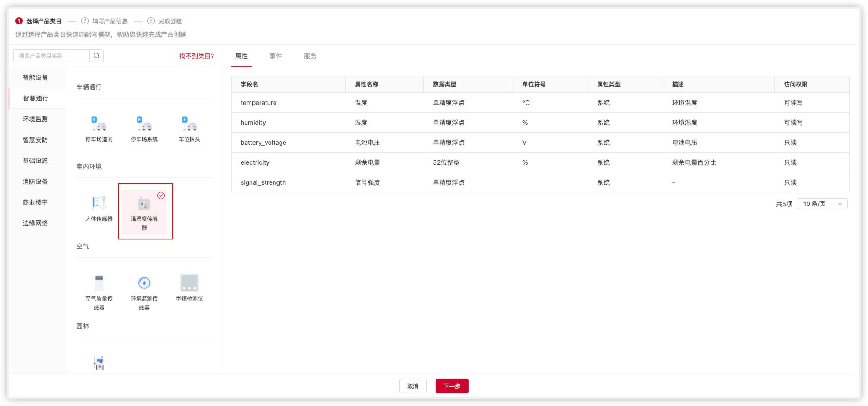Click the 室内环境 section heading

click(x=89, y=167)
